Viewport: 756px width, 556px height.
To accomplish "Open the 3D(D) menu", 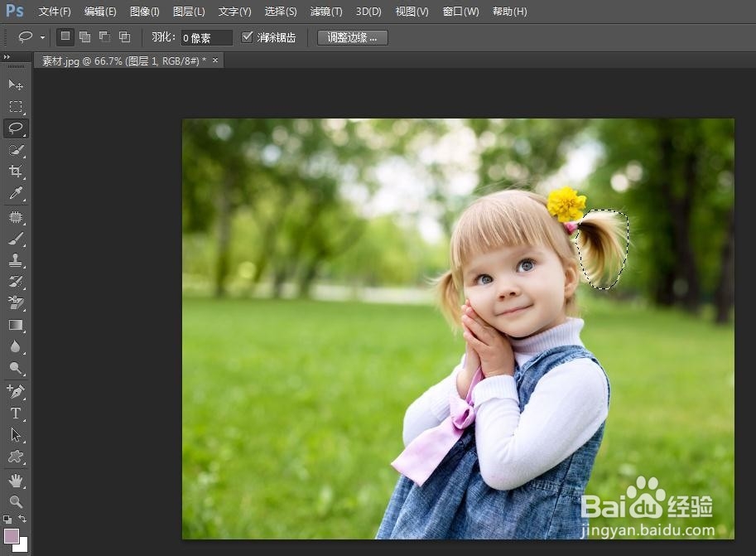I will pyautogui.click(x=368, y=11).
